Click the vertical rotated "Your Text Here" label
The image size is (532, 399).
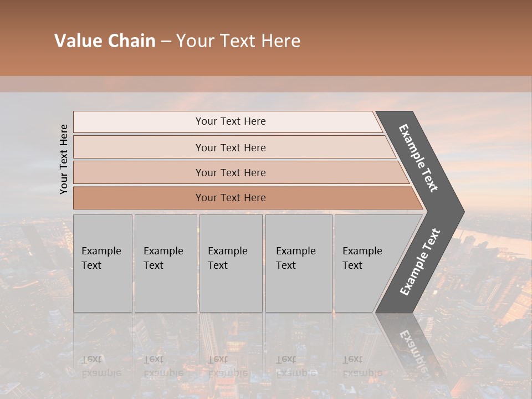pyautogui.click(x=64, y=159)
